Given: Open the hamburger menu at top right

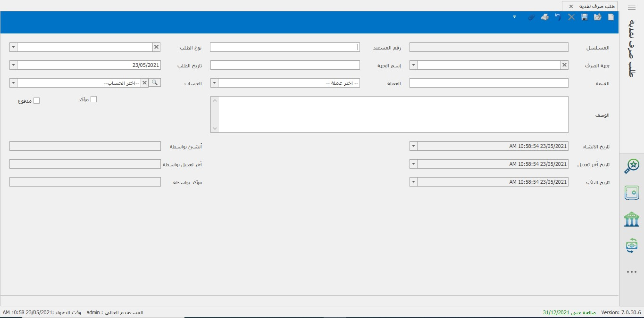Looking at the screenshot, I should coord(632,8).
